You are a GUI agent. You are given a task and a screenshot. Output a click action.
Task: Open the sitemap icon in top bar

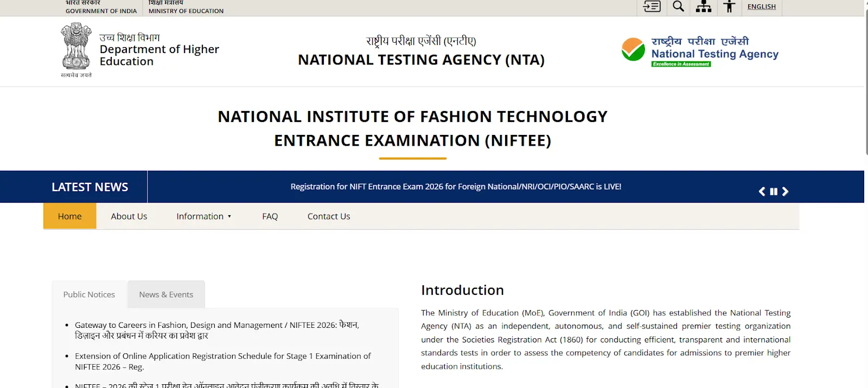(x=704, y=7)
